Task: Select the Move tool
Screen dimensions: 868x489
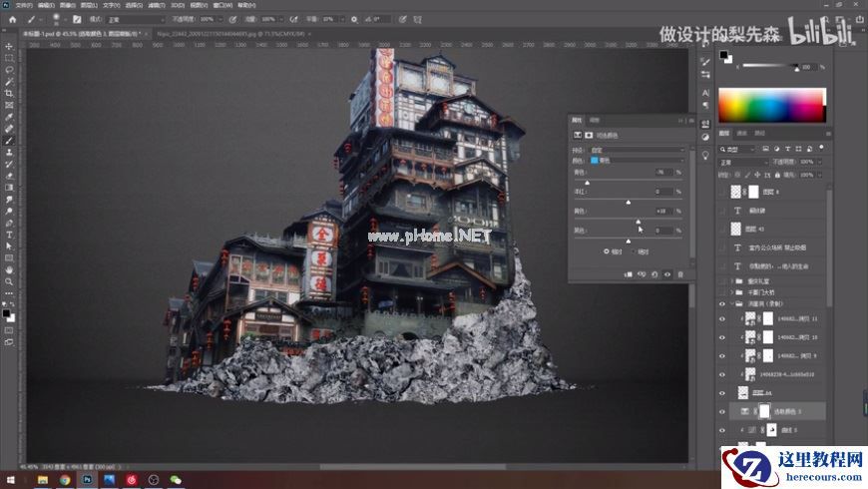Action: [x=9, y=47]
